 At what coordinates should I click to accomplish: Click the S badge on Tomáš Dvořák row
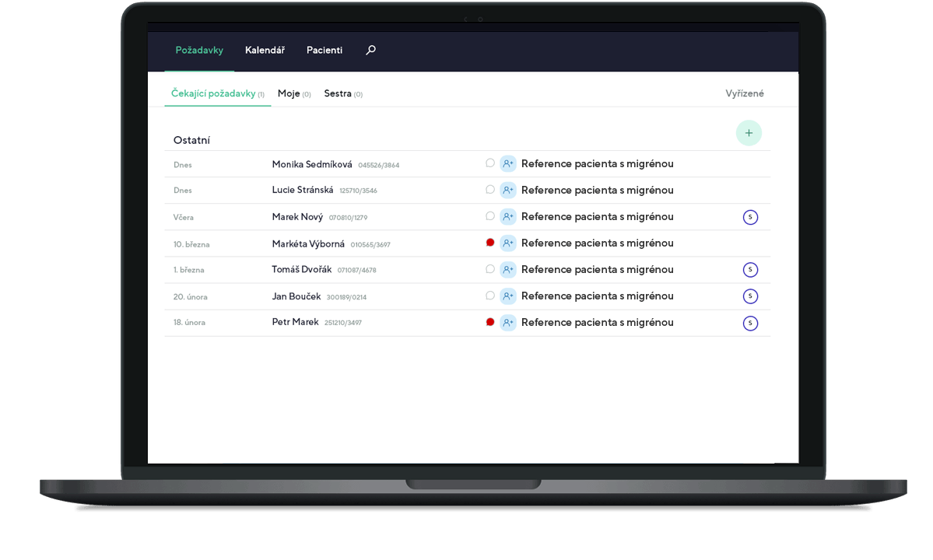pyautogui.click(x=750, y=270)
